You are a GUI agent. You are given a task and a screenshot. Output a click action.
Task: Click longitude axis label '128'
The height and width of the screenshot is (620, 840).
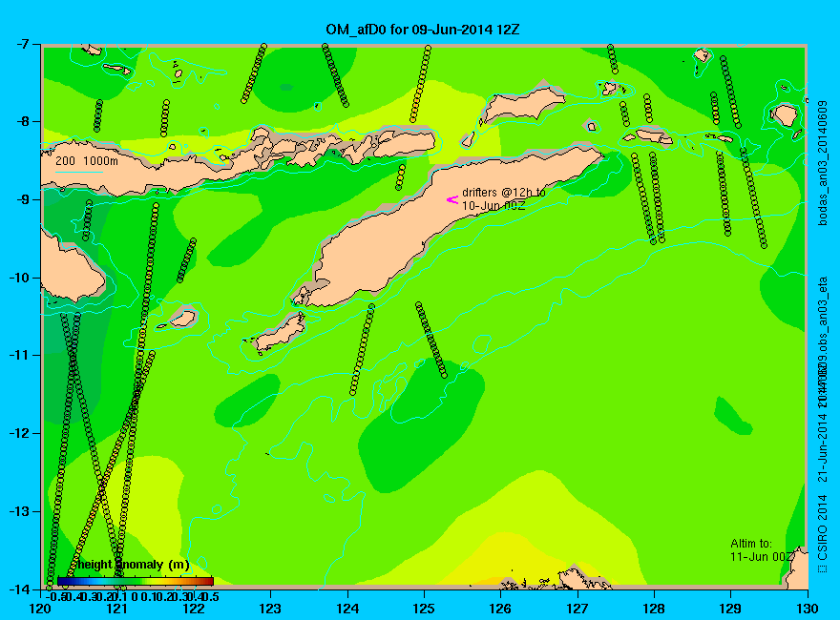click(654, 609)
